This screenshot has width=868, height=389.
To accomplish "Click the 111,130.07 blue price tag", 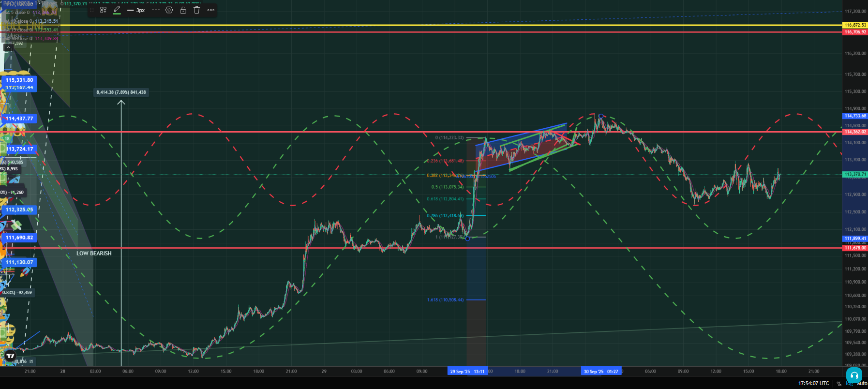I will 19,262.
